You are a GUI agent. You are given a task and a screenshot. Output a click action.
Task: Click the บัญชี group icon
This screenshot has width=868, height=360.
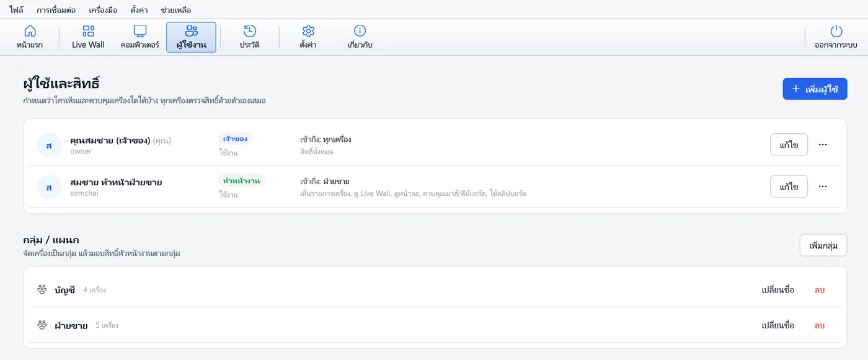pos(42,289)
